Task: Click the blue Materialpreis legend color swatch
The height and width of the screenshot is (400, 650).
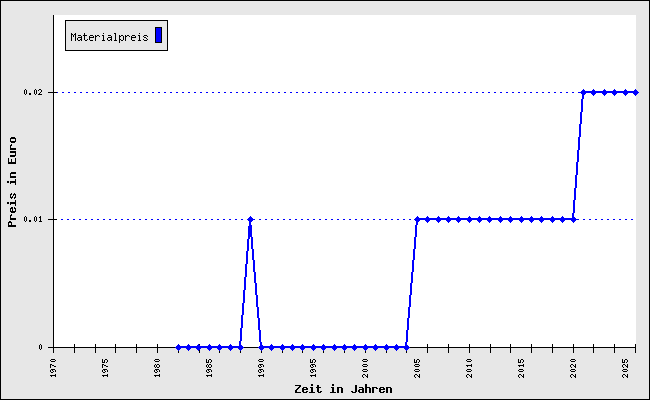Action: pyautogui.click(x=158, y=36)
